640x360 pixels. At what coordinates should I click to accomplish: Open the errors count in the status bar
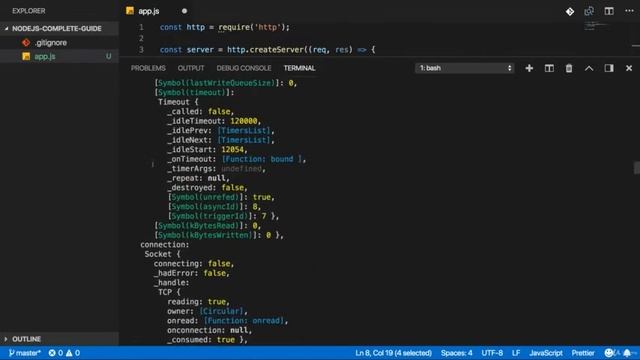pos(56,353)
